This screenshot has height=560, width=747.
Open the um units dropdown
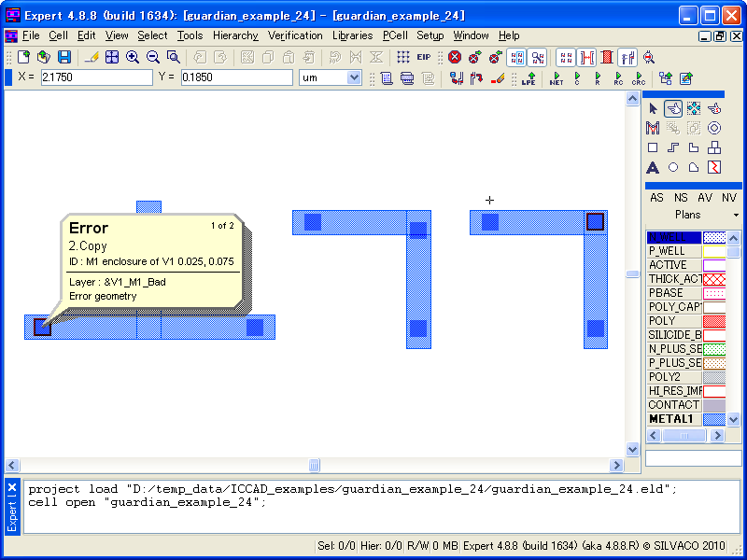coord(330,77)
